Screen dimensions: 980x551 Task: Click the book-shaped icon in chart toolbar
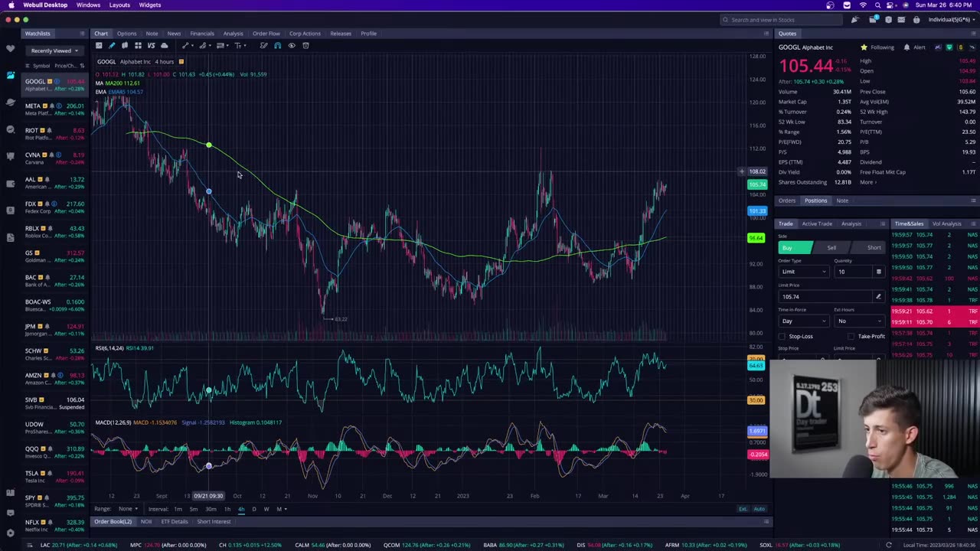[x=125, y=46]
